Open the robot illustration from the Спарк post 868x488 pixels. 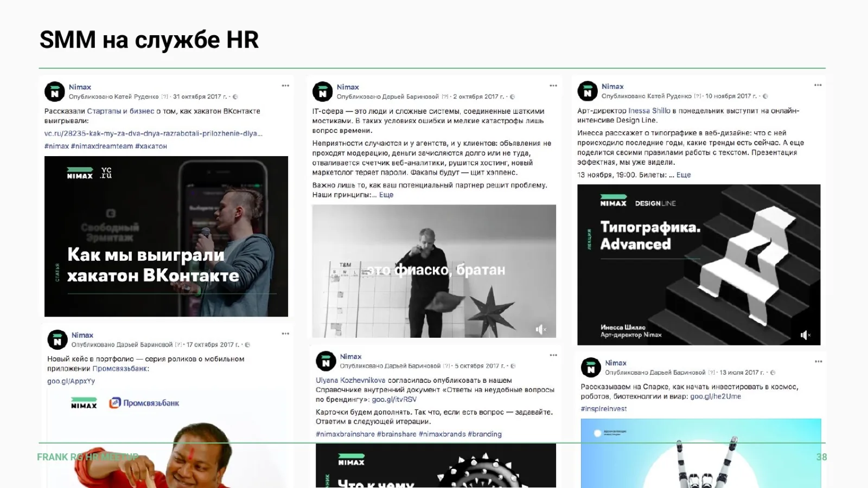[x=701, y=453]
